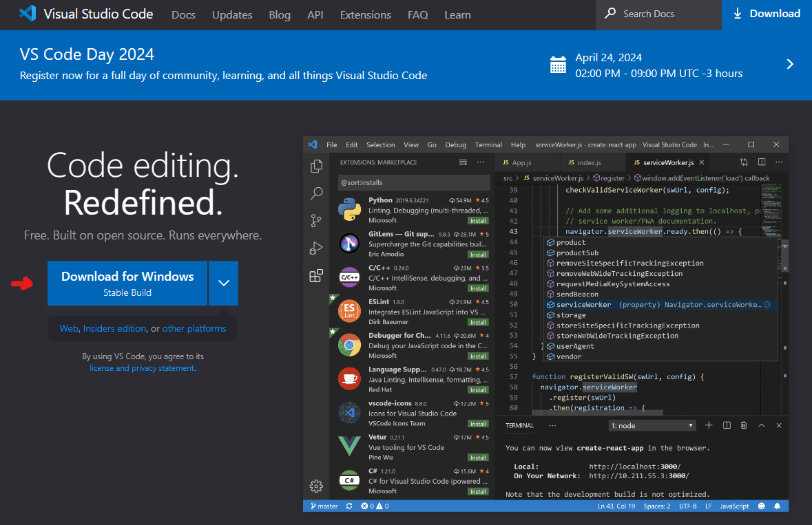Click the Vetur extension icon
This screenshot has width=812, height=525.
[350, 447]
